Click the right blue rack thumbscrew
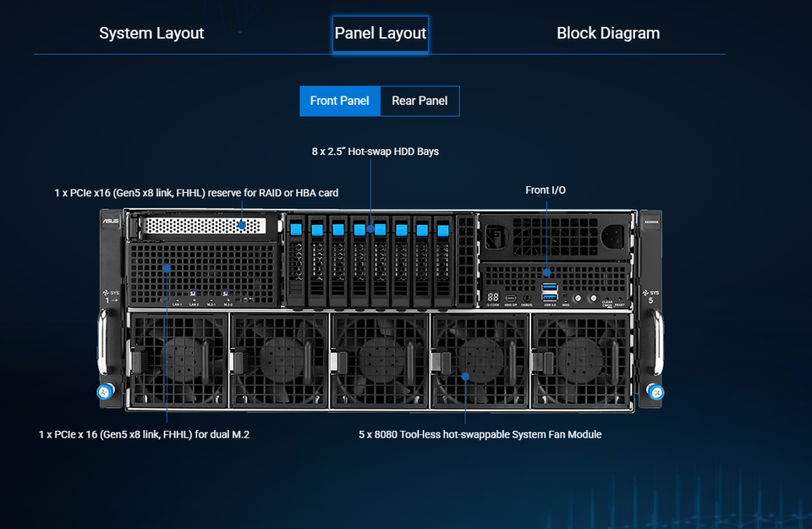The width and height of the screenshot is (812, 529). [655, 392]
